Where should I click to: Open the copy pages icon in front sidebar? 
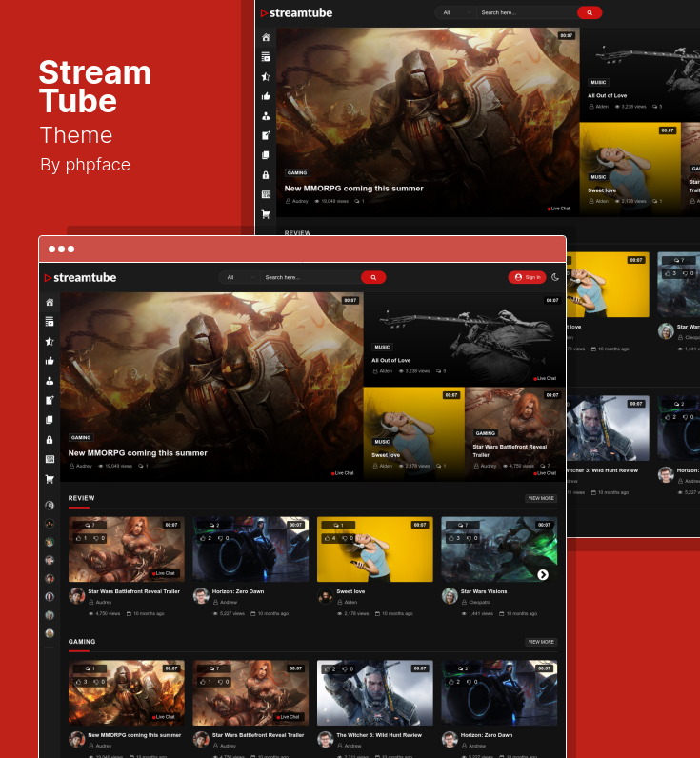[50, 420]
